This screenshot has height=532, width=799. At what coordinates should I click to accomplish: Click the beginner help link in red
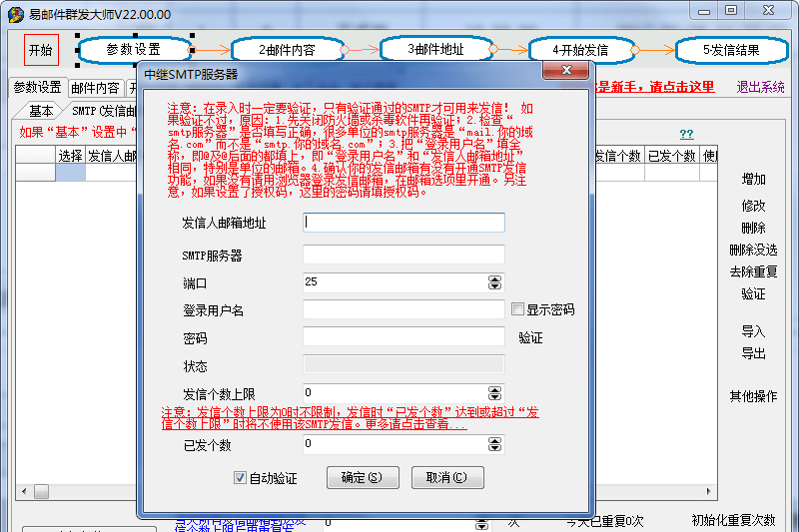(x=655, y=87)
